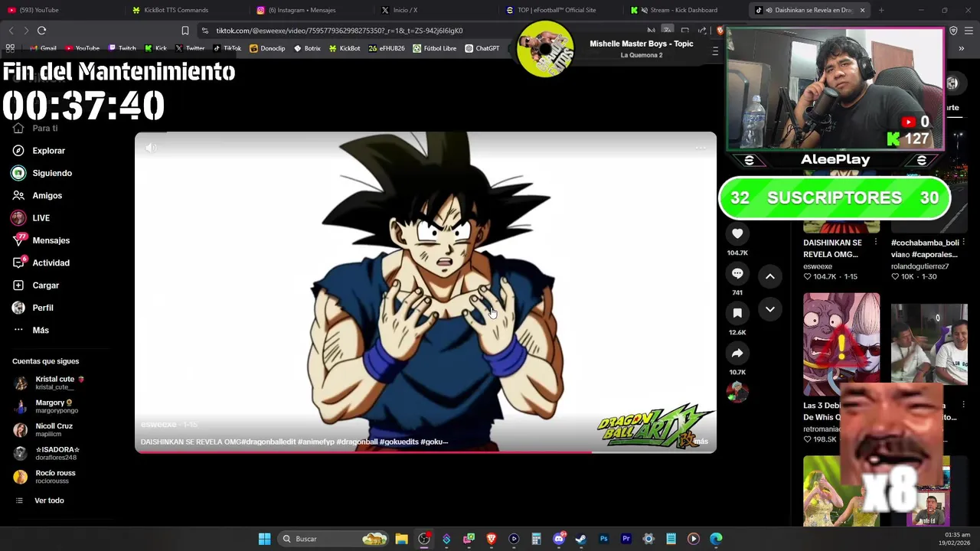The width and height of the screenshot is (980, 551).
Task: Open eFHUB26 bookmark
Action: click(386, 48)
